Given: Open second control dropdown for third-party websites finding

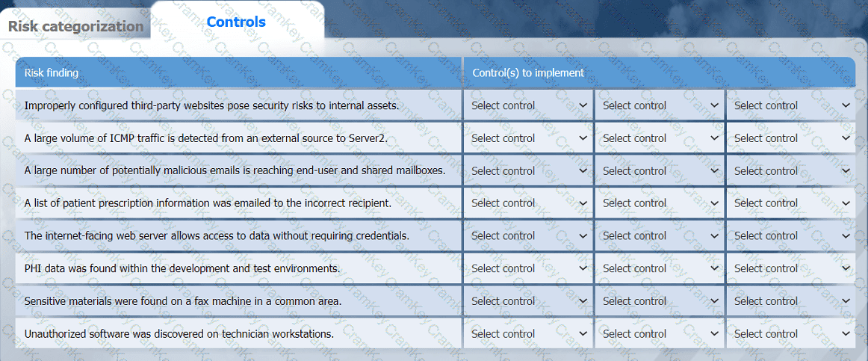Looking at the screenshot, I should point(660,105).
